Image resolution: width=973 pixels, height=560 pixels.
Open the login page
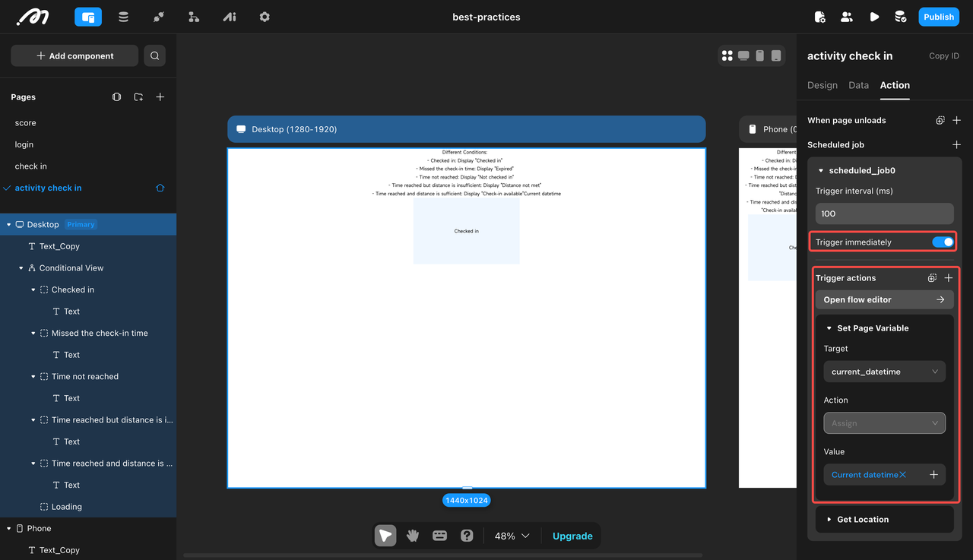click(24, 144)
